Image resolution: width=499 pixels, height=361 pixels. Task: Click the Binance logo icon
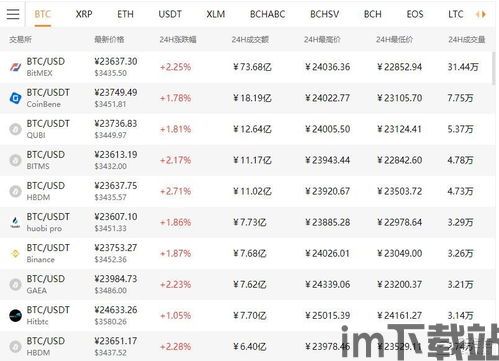(15, 253)
